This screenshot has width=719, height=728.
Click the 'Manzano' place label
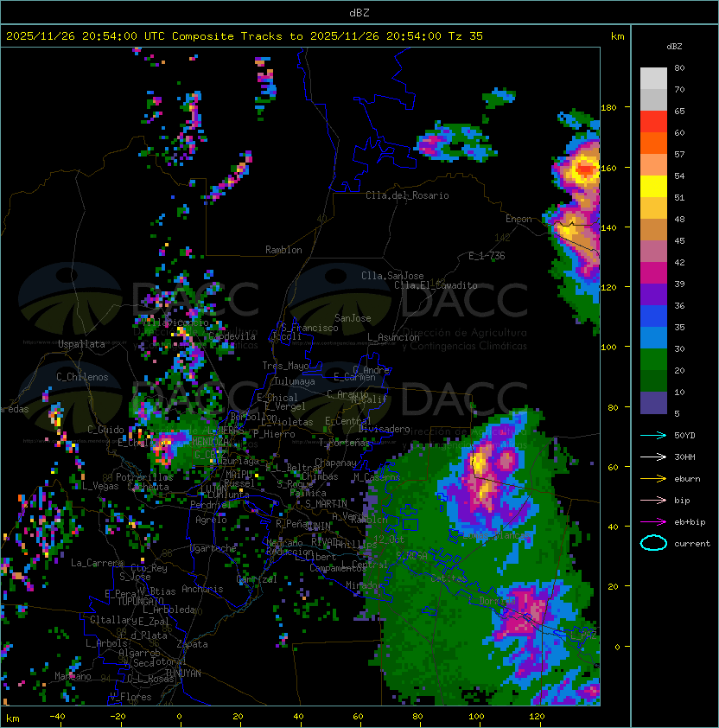(x=73, y=676)
